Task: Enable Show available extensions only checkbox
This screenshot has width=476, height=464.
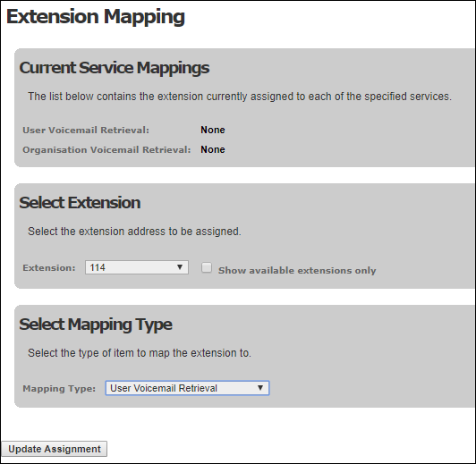Action: (x=207, y=267)
